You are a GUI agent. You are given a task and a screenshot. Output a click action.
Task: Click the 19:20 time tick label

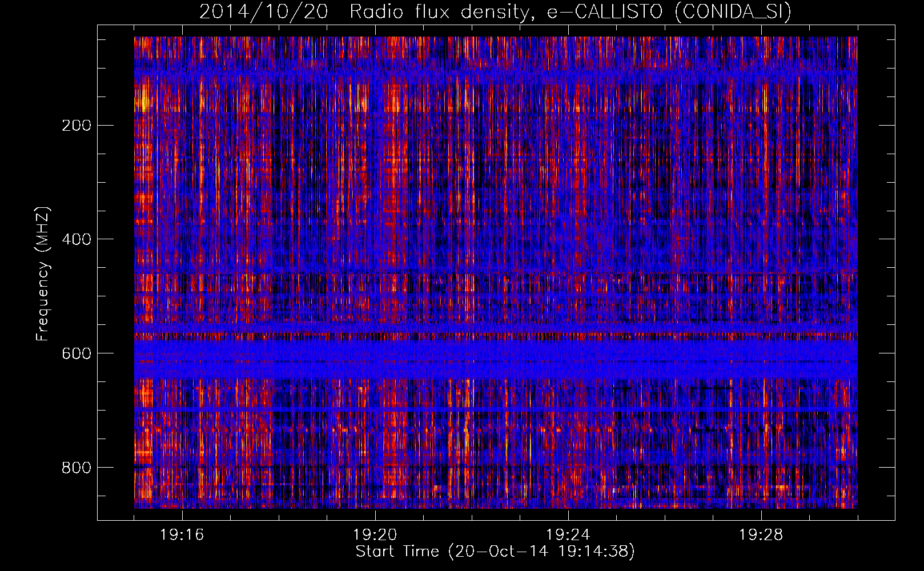coord(375,534)
